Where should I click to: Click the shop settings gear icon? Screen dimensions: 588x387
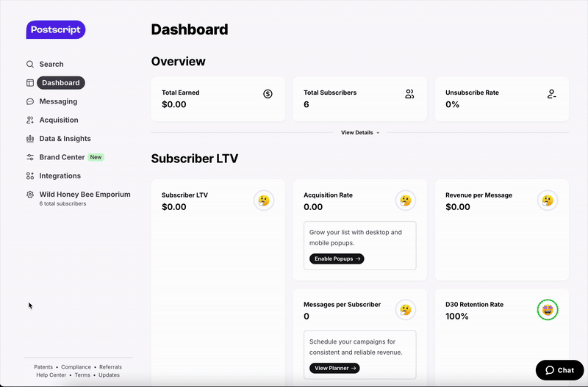click(30, 195)
